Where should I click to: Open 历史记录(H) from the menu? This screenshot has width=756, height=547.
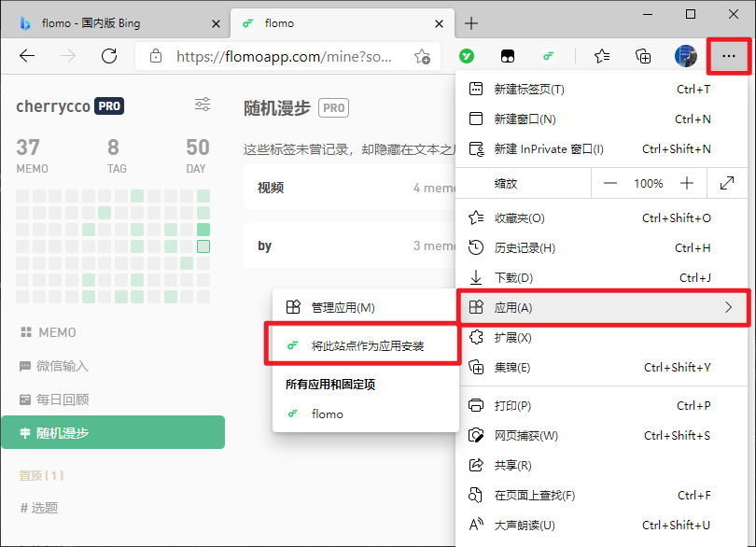(603, 248)
